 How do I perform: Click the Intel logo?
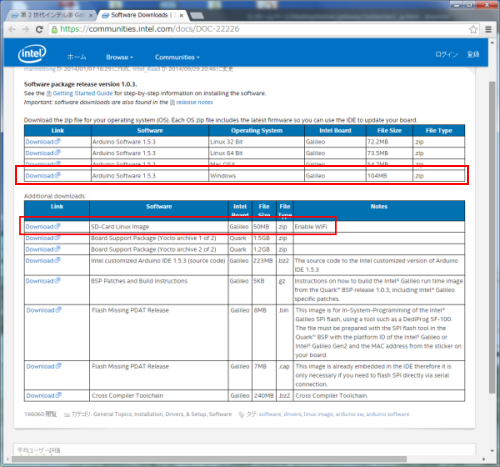32,54
